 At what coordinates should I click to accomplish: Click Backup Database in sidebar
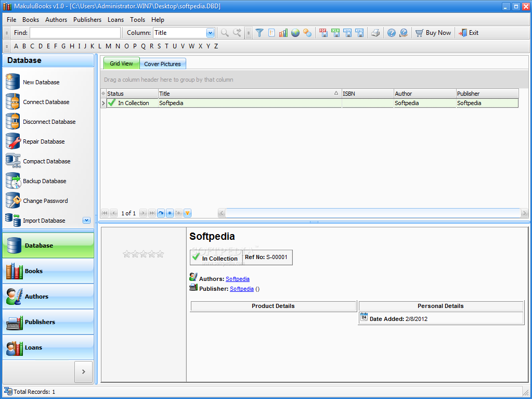[36, 181]
